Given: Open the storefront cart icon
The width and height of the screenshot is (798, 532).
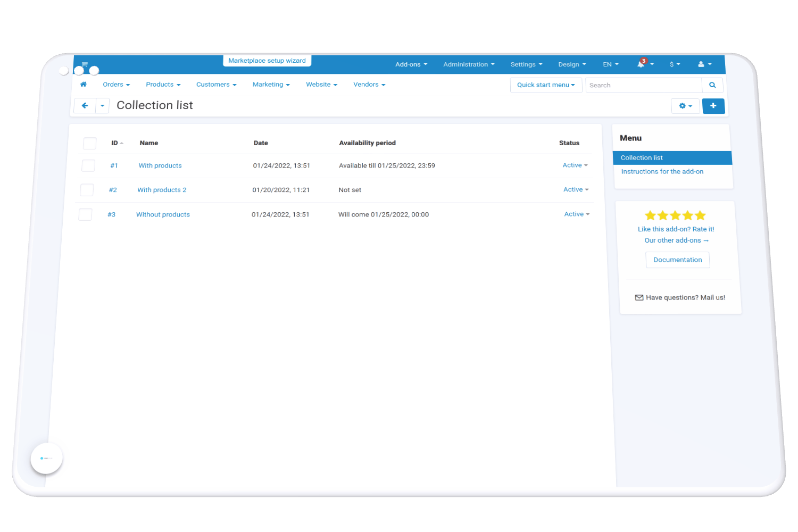Looking at the screenshot, I should point(84,64).
